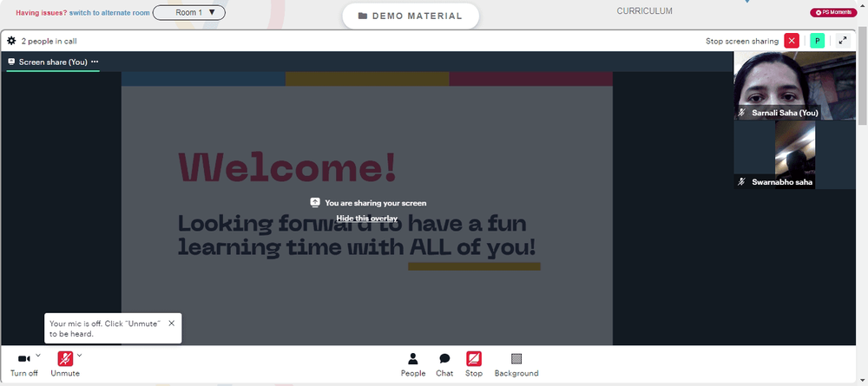Click the muted mic icon on Sarnali Saha tile

(x=742, y=113)
